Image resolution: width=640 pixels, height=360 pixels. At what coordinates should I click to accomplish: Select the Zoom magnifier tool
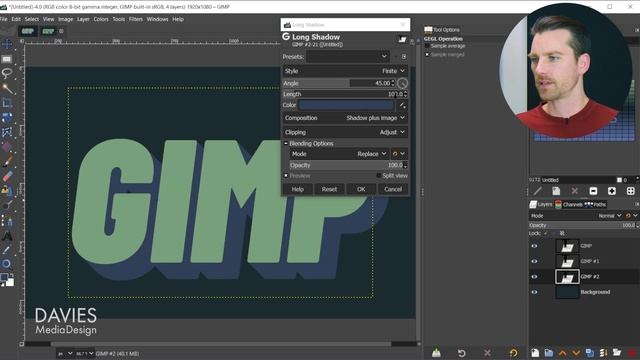click(7, 264)
